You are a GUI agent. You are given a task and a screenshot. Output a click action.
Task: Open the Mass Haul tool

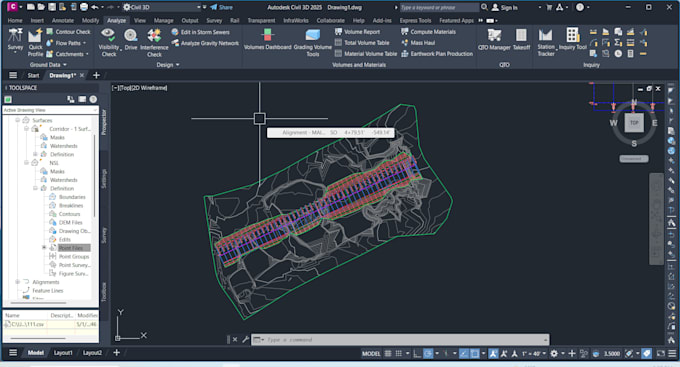418,43
